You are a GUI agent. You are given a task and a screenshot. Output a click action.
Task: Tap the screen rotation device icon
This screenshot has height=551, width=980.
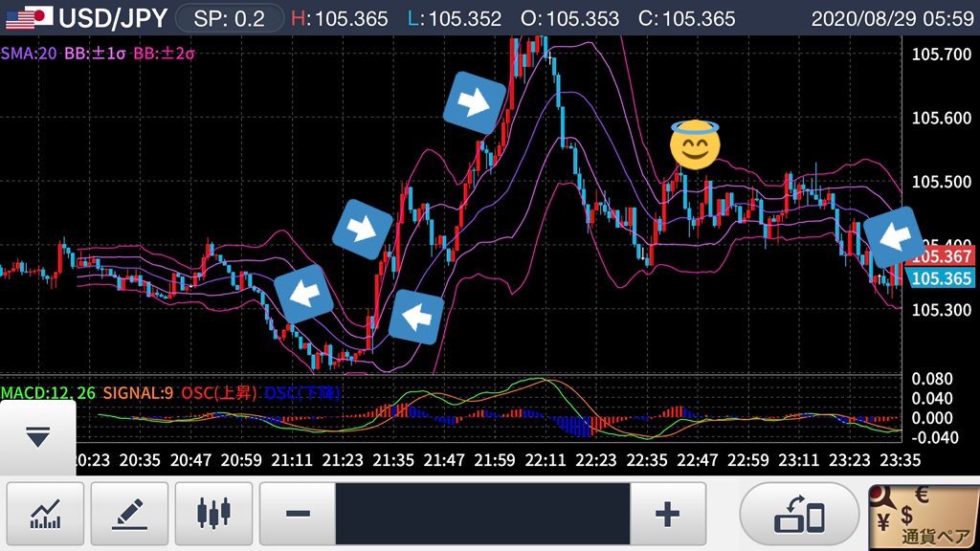click(798, 514)
